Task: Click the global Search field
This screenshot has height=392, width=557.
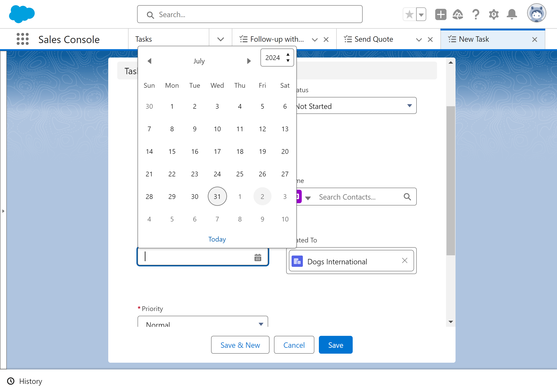Action: (x=250, y=14)
